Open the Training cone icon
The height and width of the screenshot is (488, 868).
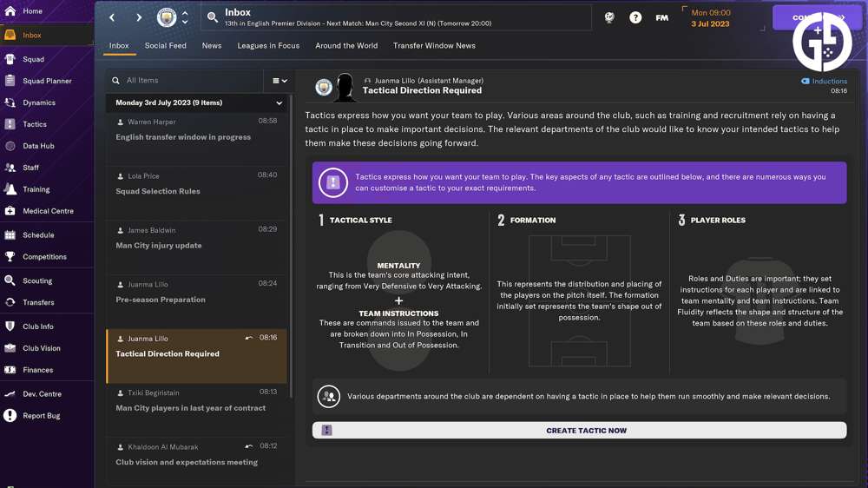point(10,189)
